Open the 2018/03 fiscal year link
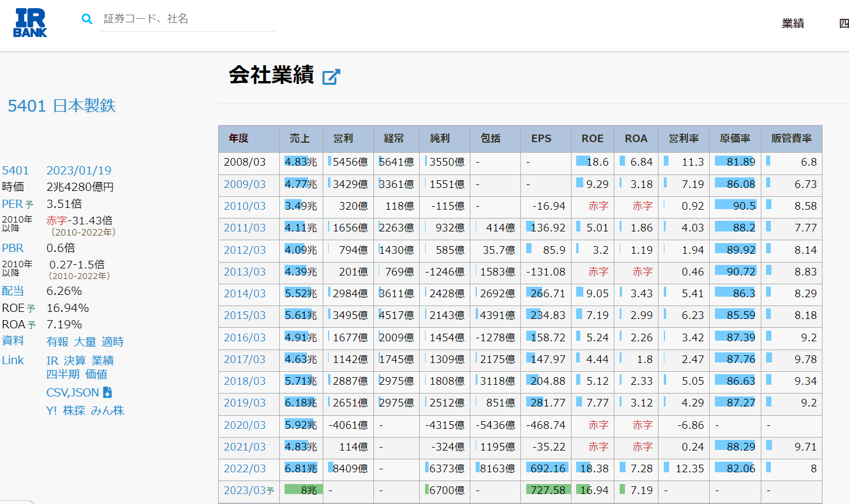This screenshot has width=849, height=504. pos(245,381)
